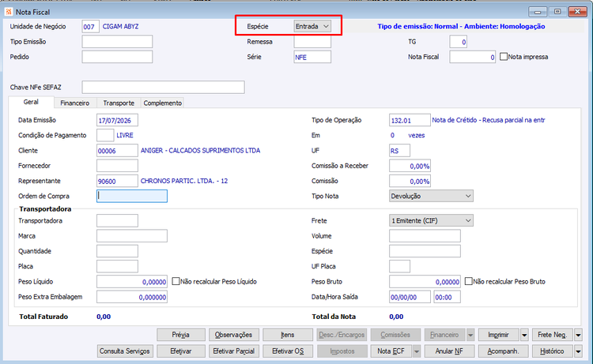The width and height of the screenshot is (593, 364).
Task: Open the Itens button
Action: pos(288,335)
